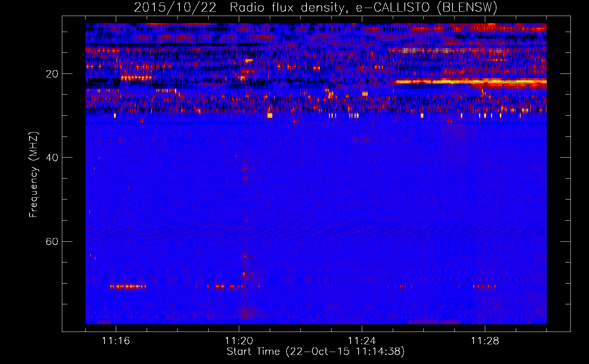Click the time axis label '11:24'
This screenshot has width=589, height=364.
362,341
